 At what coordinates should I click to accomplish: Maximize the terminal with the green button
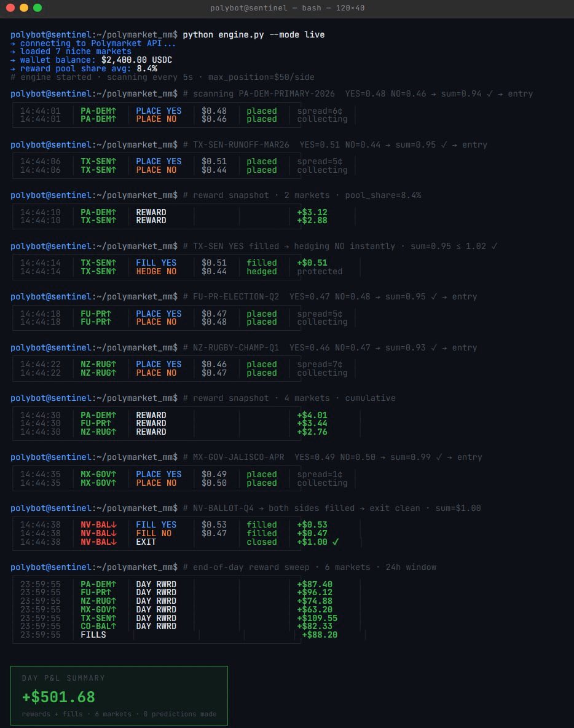pos(37,7)
